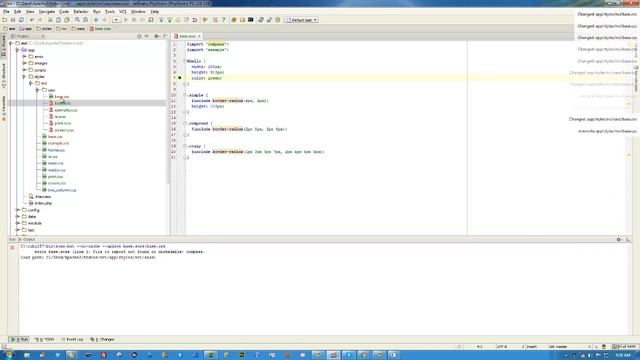This screenshot has width=640, height=360.
Task: Click Git: master in status bar
Action: coord(558,347)
